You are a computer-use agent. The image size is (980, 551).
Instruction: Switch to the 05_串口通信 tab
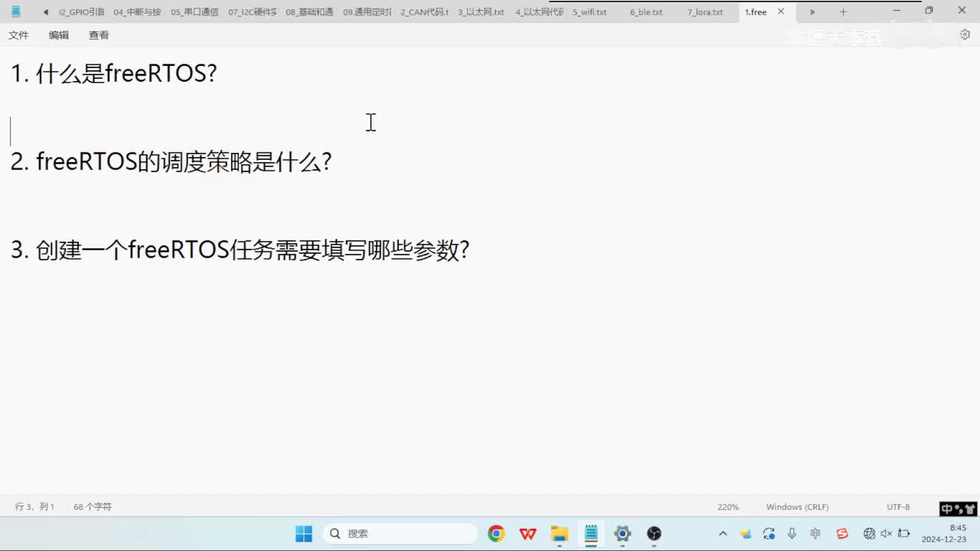tap(194, 12)
